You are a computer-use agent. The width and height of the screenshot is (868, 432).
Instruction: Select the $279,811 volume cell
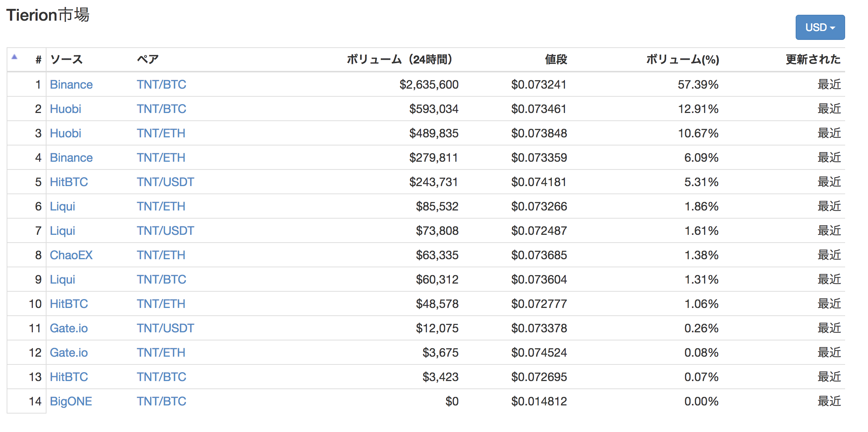click(434, 158)
